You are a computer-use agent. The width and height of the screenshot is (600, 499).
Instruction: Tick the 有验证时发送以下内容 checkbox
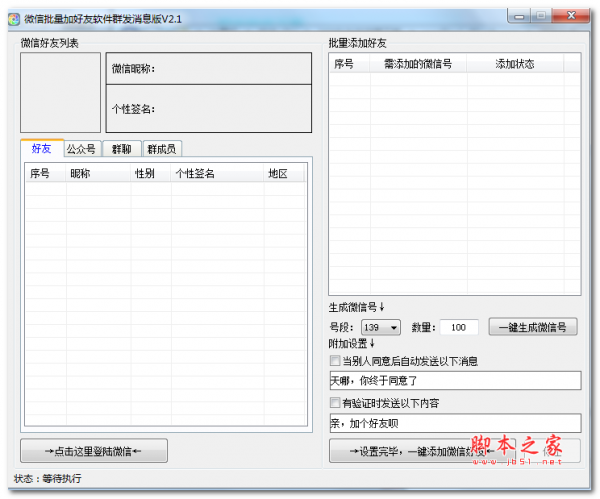click(x=335, y=403)
